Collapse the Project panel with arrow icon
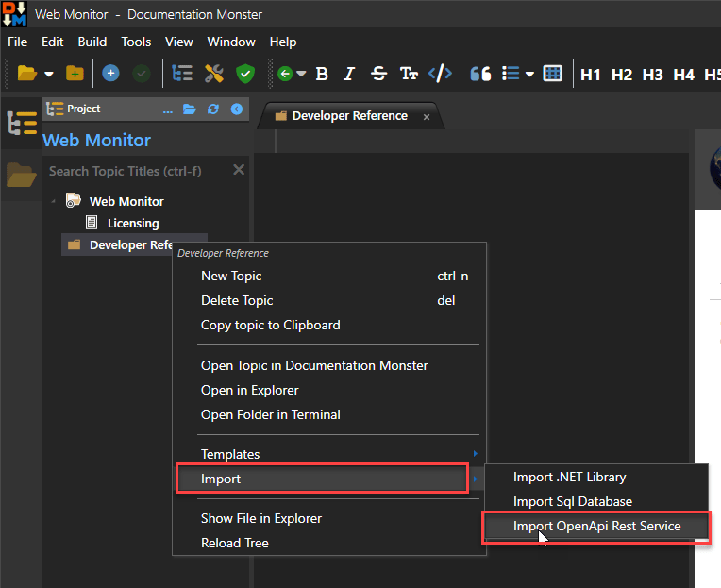Image resolution: width=721 pixels, height=588 pixels. coord(237,109)
